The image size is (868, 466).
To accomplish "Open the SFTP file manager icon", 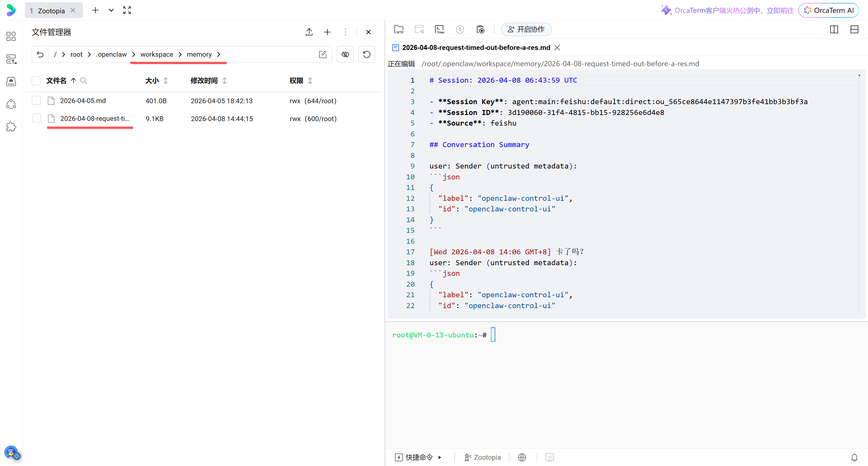I will 399,30.
